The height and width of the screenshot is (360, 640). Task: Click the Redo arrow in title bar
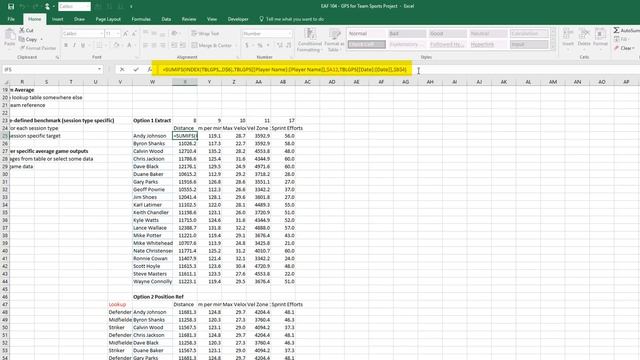(x=36, y=7)
